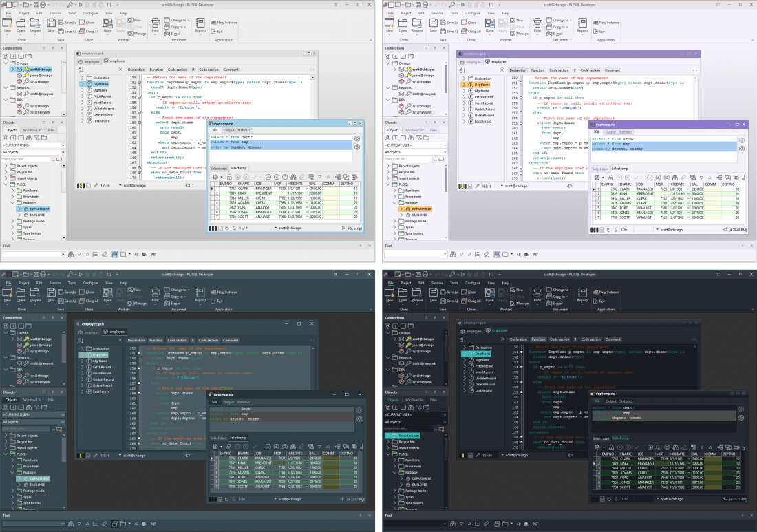Click the sort icon above purple window code contents tree
The height and width of the screenshot is (532, 757).
pos(463,70)
